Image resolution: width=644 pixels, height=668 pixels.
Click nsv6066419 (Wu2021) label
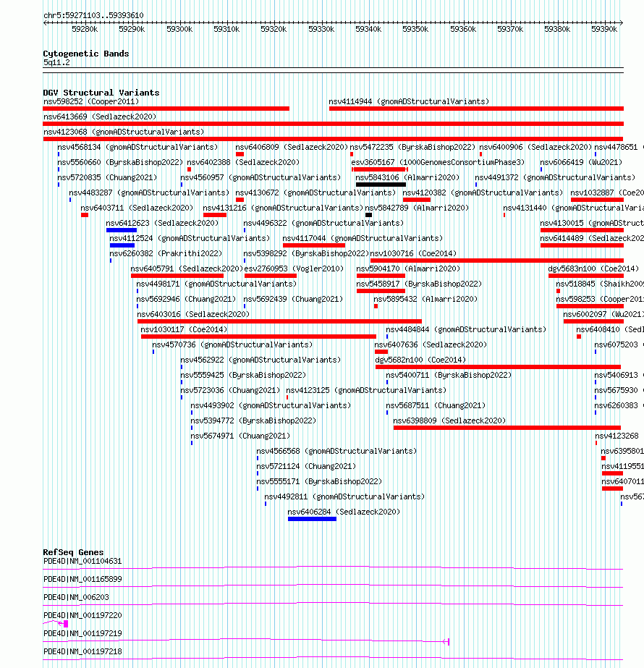pos(581,162)
